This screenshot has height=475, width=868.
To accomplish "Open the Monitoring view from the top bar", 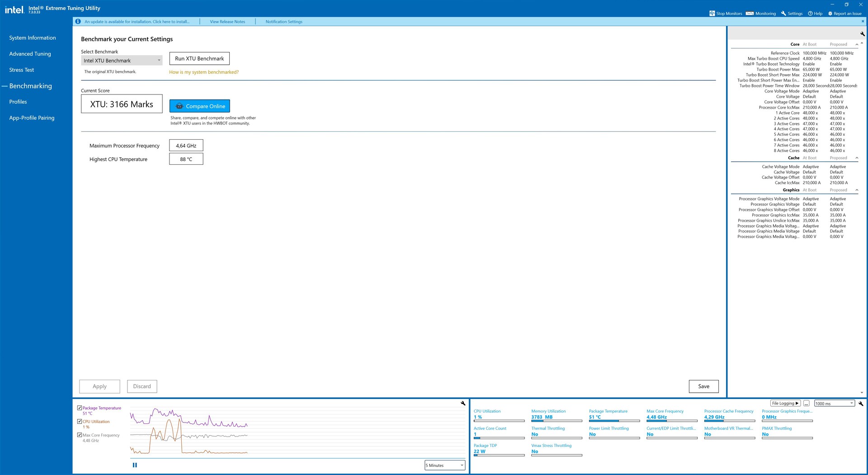I will (x=761, y=14).
